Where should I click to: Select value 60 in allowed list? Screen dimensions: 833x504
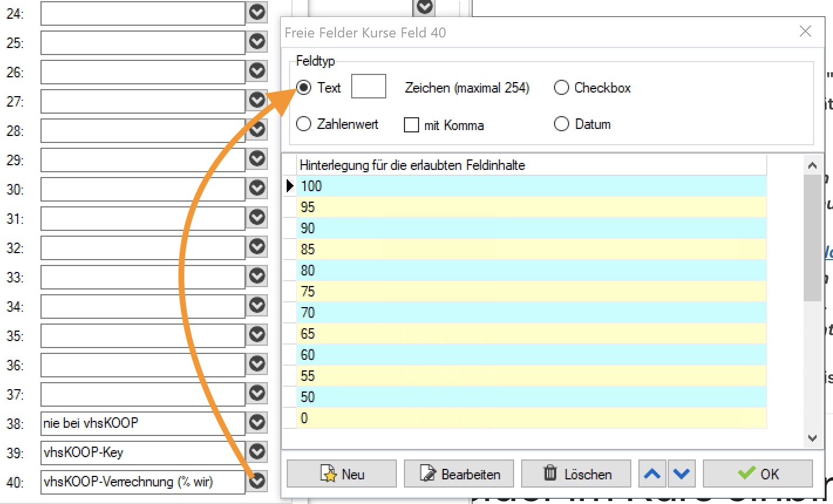(x=532, y=355)
